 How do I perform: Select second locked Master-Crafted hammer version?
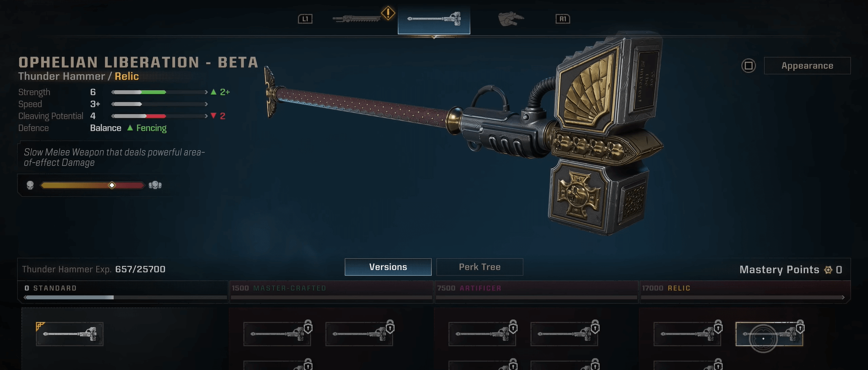tap(359, 334)
